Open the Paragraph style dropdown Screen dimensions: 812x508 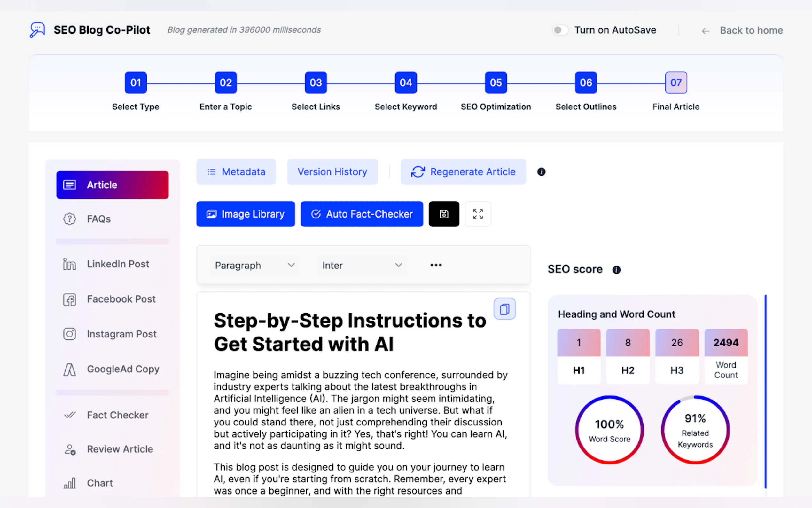click(x=254, y=266)
